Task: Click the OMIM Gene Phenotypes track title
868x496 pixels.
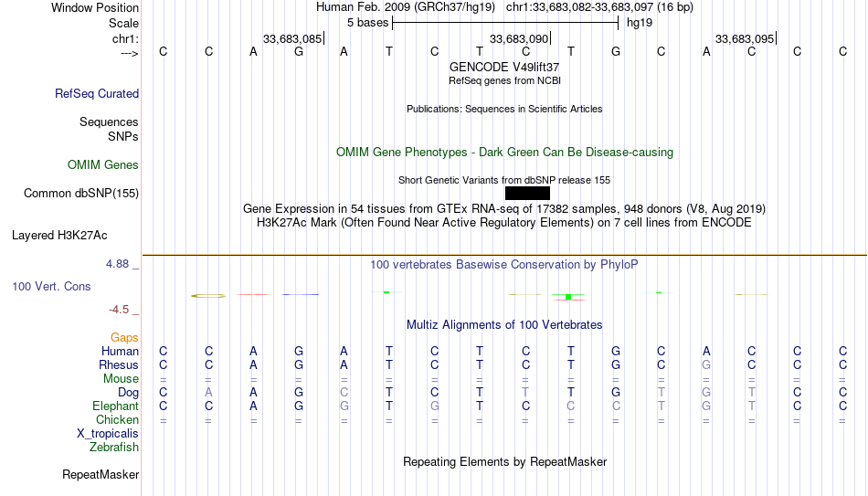Action: coord(504,153)
